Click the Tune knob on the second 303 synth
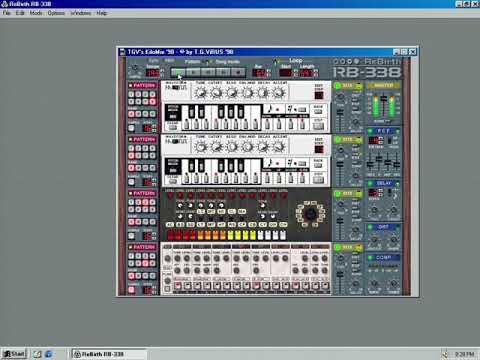The height and width of the screenshot is (360, 480). click(201, 146)
